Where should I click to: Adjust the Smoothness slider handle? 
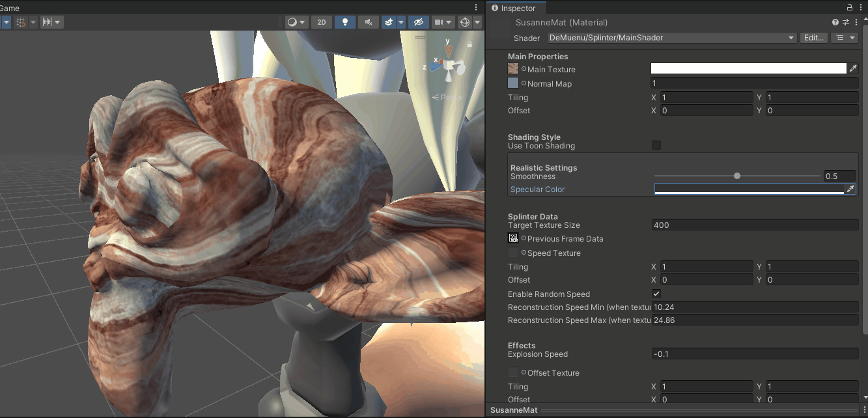tap(737, 176)
